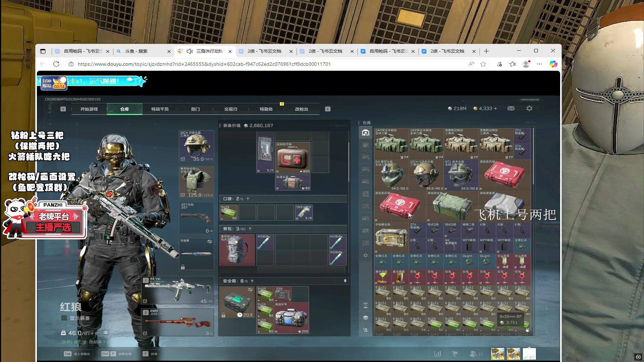Open the 改枪台 game tab

pos(302,109)
